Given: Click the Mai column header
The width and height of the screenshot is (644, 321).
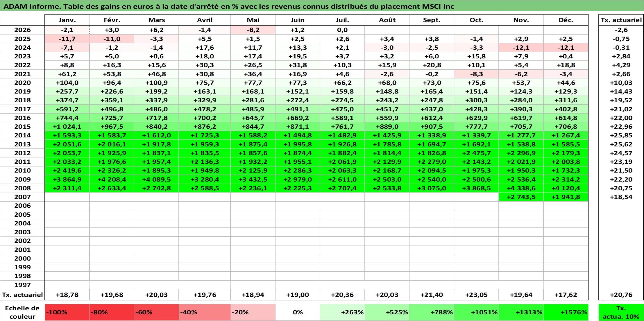Looking at the screenshot, I should click(253, 20).
